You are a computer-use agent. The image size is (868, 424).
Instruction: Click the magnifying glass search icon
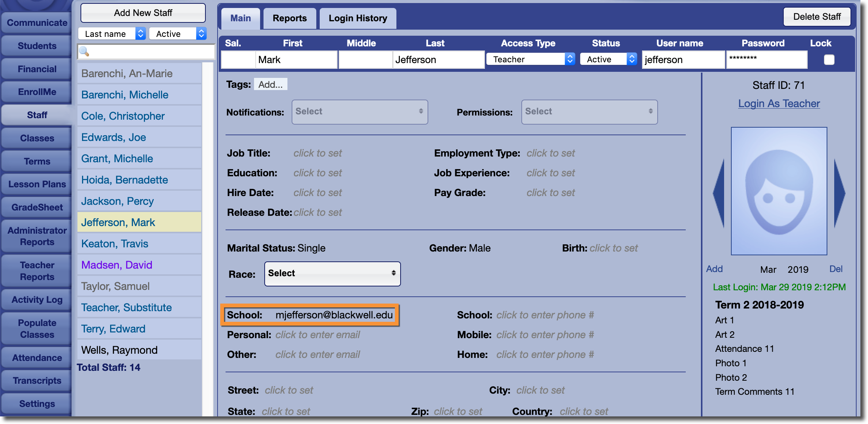point(84,52)
